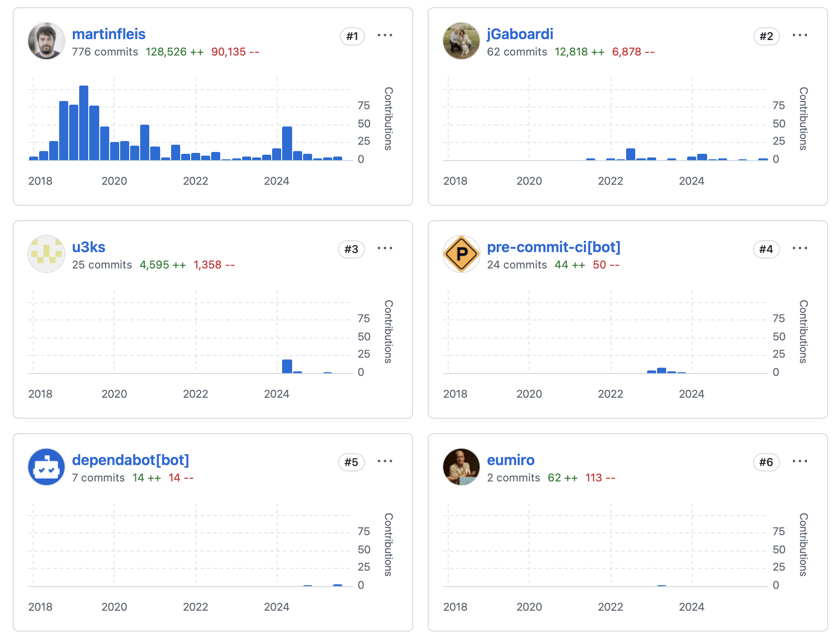The image size is (840, 638).
Task: Click the tallest bar in u3ks chart
Action: pos(287,366)
